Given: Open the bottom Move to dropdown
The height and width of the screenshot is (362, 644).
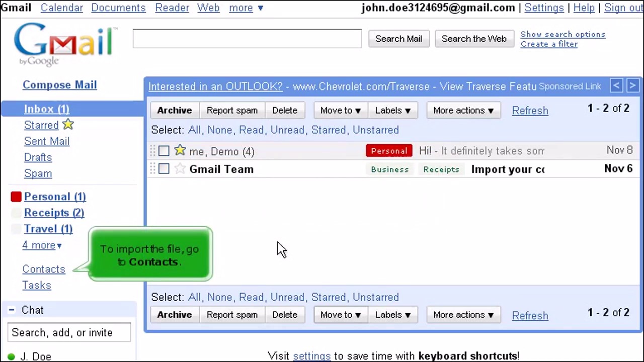Looking at the screenshot, I should [x=341, y=315].
